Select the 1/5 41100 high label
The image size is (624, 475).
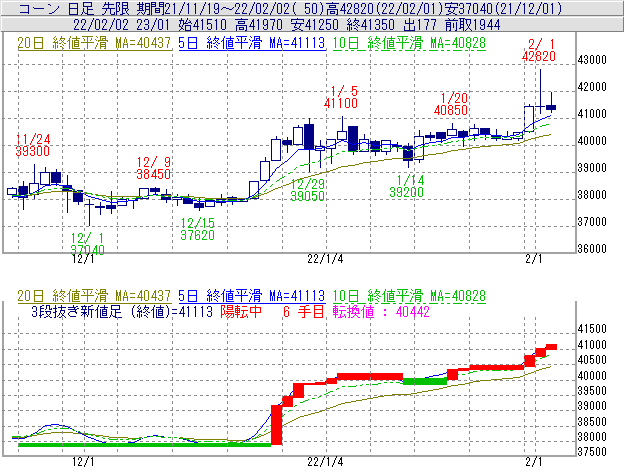(341, 97)
